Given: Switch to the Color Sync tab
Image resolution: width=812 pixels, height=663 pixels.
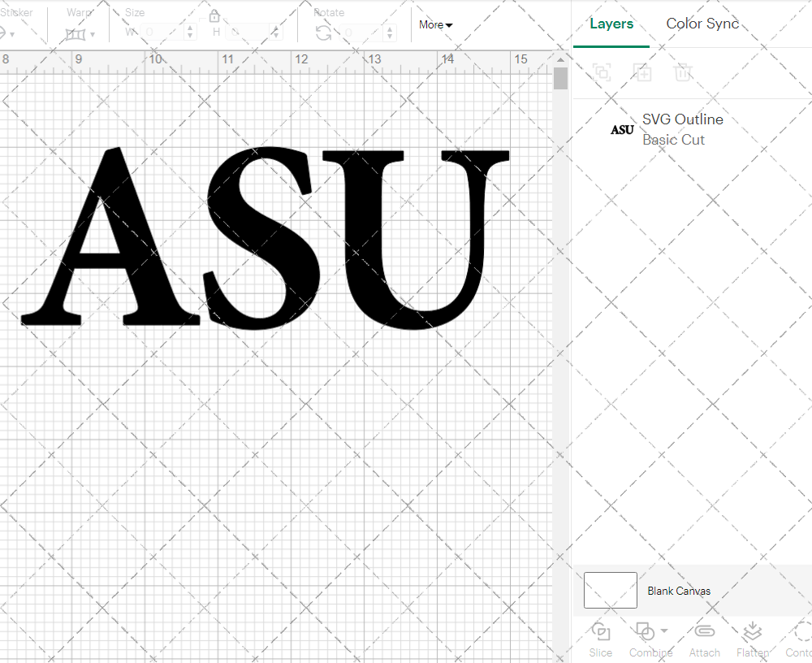Looking at the screenshot, I should click(702, 24).
